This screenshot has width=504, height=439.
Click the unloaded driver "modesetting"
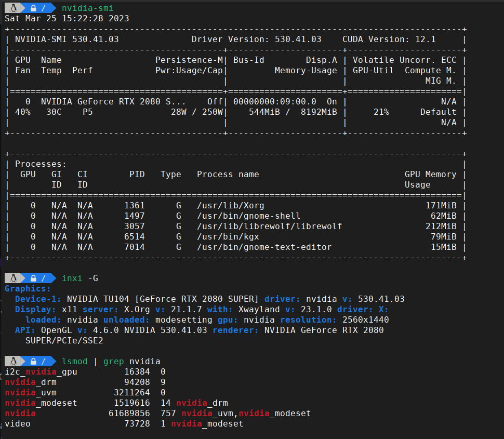point(184,320)
